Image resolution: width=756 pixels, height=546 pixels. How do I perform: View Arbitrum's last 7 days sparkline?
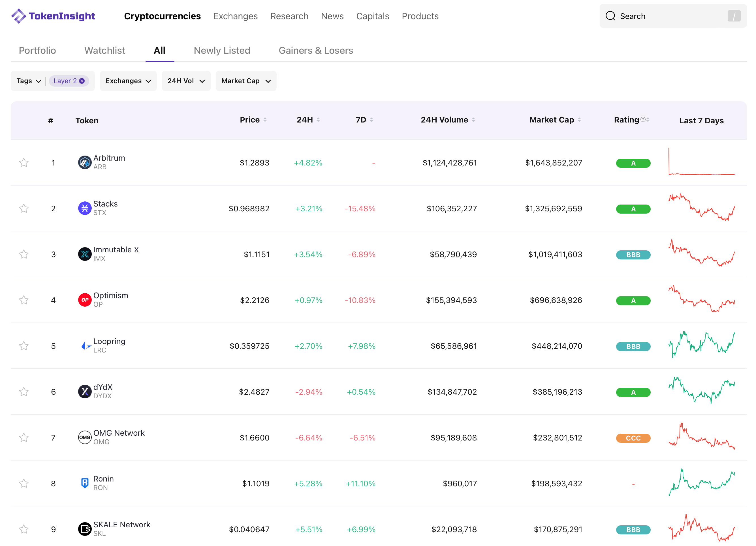(701, 161)
